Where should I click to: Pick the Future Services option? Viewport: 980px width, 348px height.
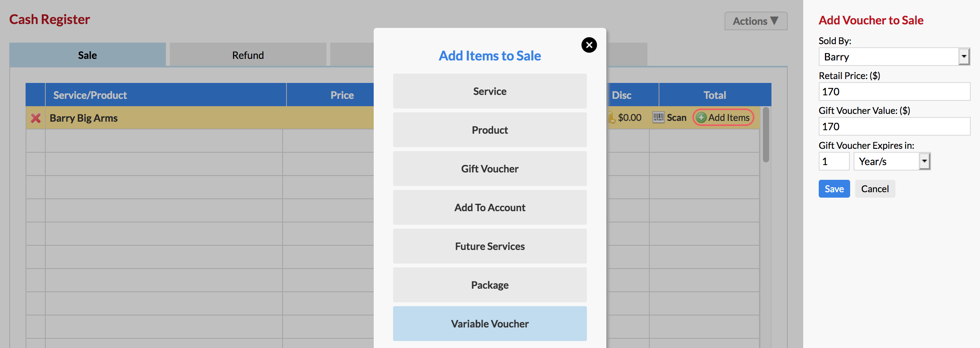(490, 246)
